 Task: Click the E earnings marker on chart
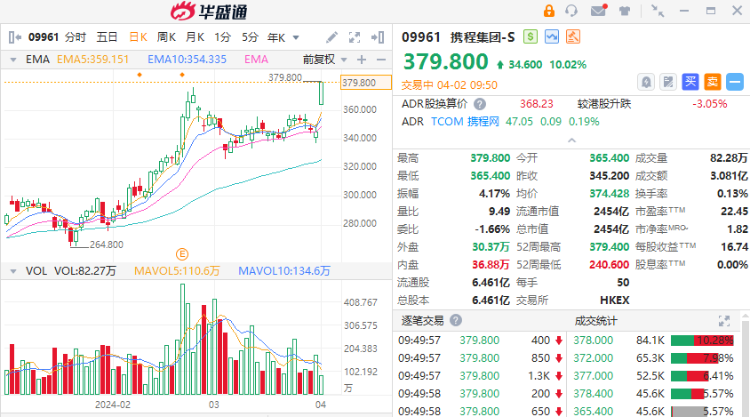coord(182,254)
